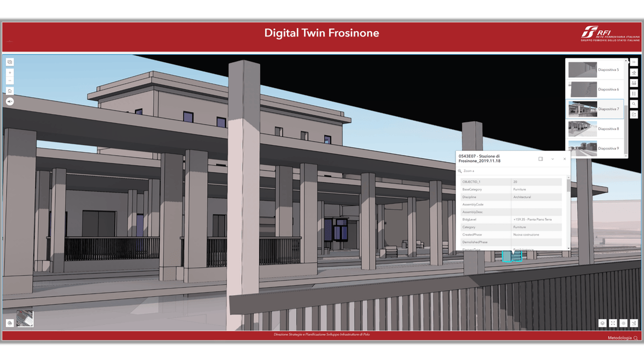Select the highlighted cyan bench in the scene
644x362 pixels.
511,256
